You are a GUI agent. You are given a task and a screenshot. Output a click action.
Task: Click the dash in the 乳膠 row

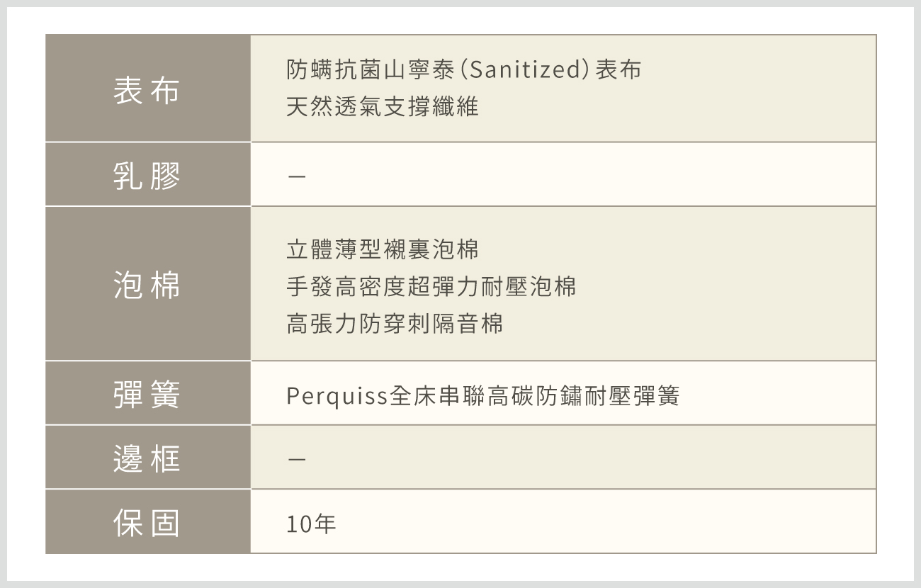(298, 175)
